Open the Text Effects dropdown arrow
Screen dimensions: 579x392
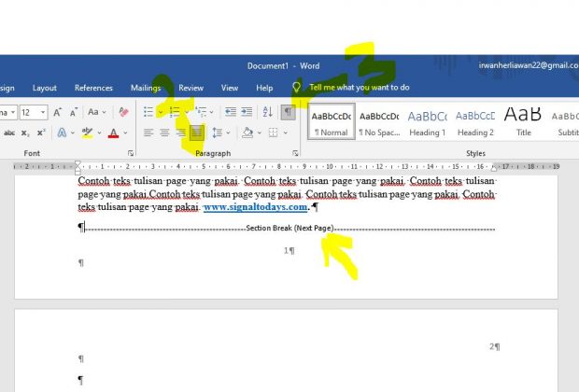point(73,133)
